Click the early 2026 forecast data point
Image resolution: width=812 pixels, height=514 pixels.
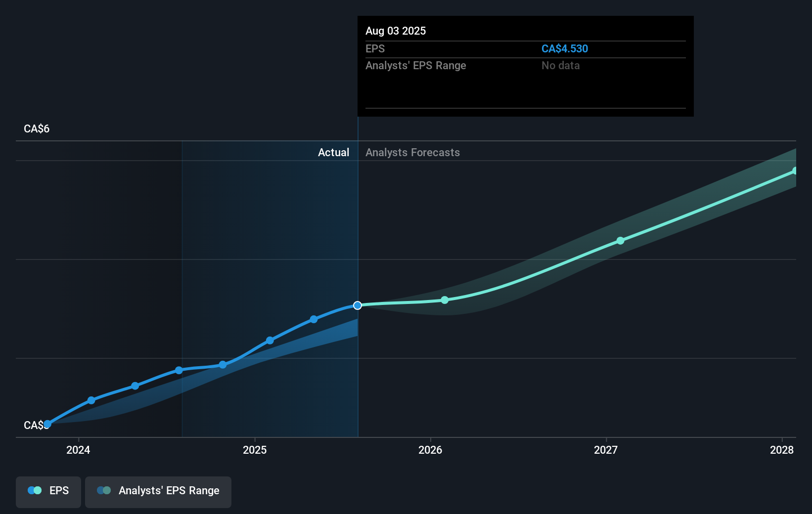445,300
